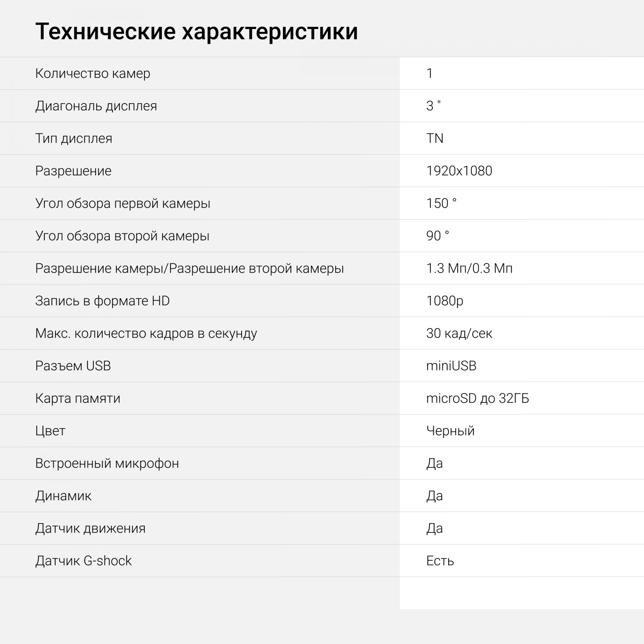
Task: Select the 'Цвет' row label
Action: [x=50, y=431]
